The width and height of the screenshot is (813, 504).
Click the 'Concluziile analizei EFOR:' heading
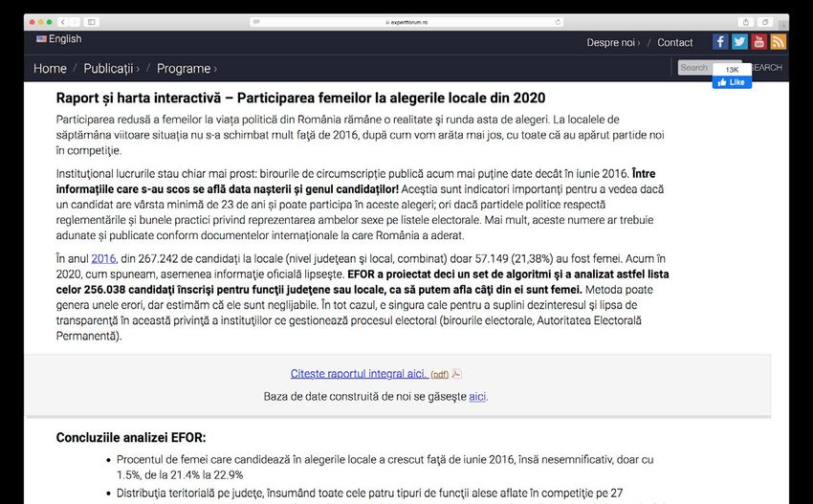point(131,438)
